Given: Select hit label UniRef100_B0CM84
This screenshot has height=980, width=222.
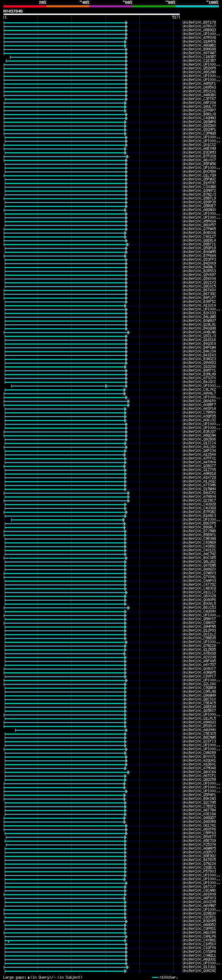Looking at the screenshot, I should click(x=199, y=172).
